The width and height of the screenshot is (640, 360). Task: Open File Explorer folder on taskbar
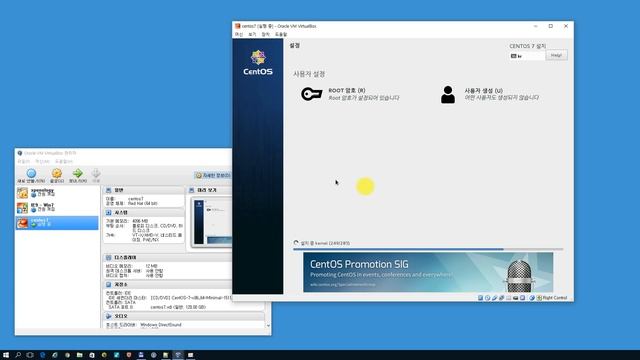coord(80,355)
